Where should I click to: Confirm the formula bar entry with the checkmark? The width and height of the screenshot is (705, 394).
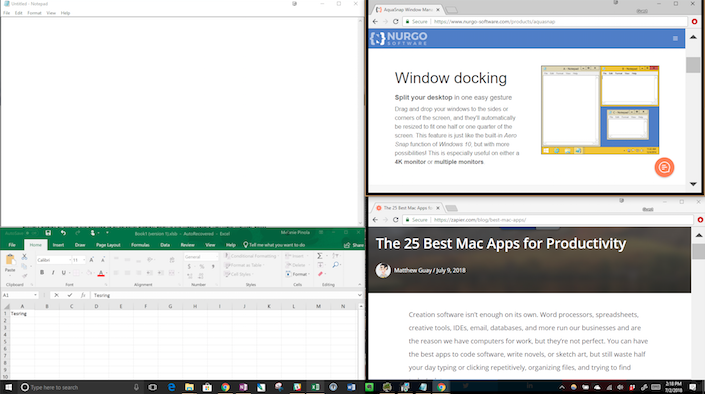pos(70,295)
